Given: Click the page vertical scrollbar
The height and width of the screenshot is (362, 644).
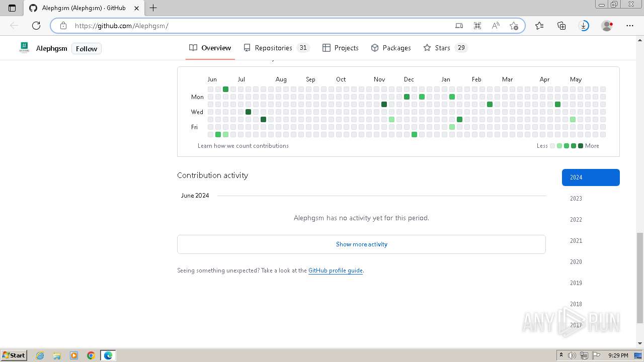Looking at the screenshot, I should tap(640, 278).
